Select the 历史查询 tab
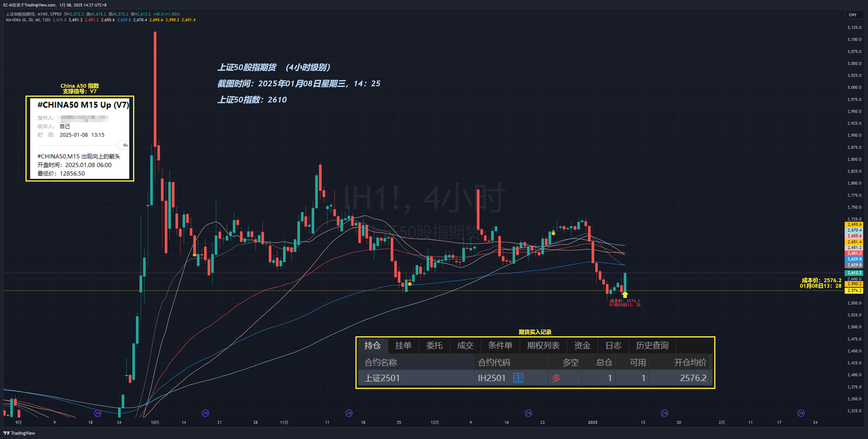Image resolution: width=868 pixels, height=439 pixels. (x=652, y=346)
